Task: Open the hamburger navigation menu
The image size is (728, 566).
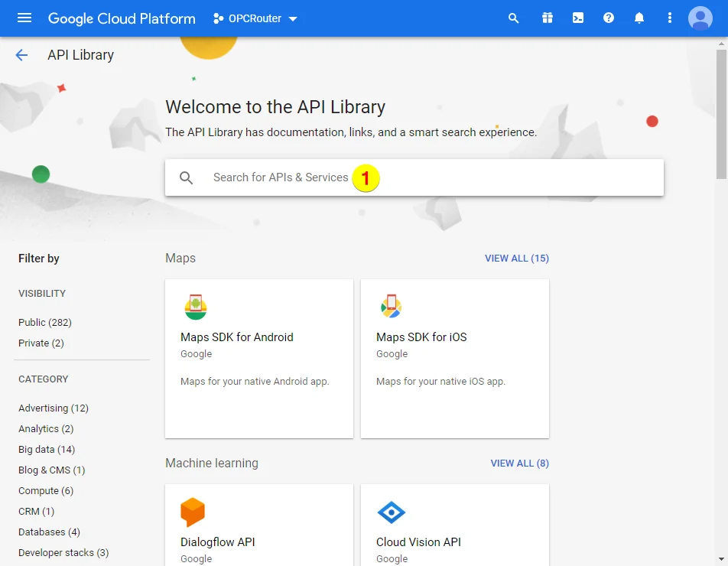Action: coord(24,18)
